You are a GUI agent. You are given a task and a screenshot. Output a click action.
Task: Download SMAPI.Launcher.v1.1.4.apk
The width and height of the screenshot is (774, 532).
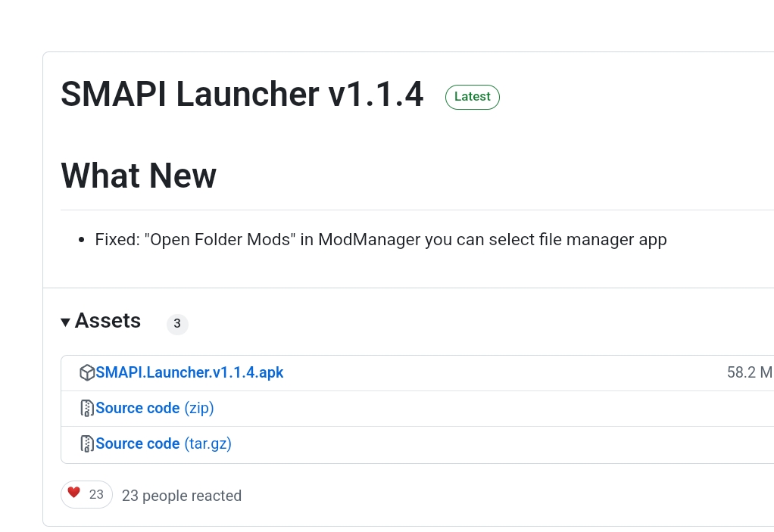click(x=189, y=372)
